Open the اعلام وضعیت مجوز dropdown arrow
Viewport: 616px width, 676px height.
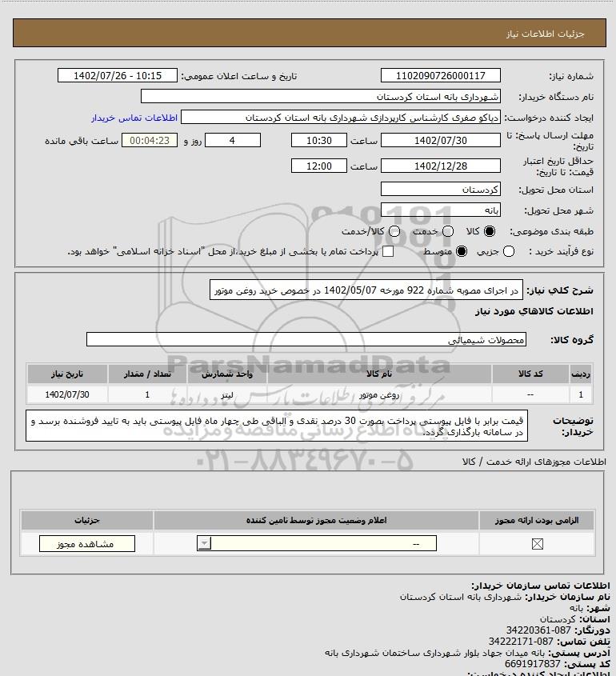(204, 544)
